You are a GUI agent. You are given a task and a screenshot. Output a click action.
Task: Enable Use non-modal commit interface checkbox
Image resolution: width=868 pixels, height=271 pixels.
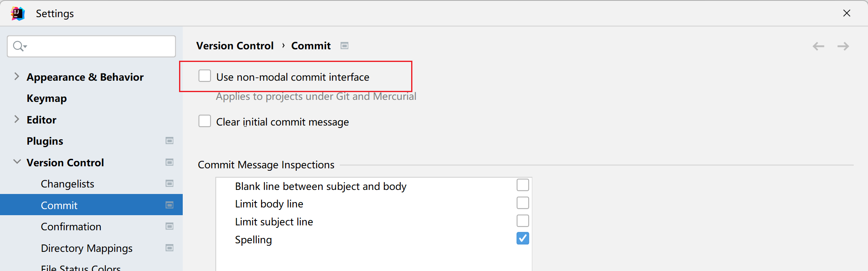click(x=205, y=76)
